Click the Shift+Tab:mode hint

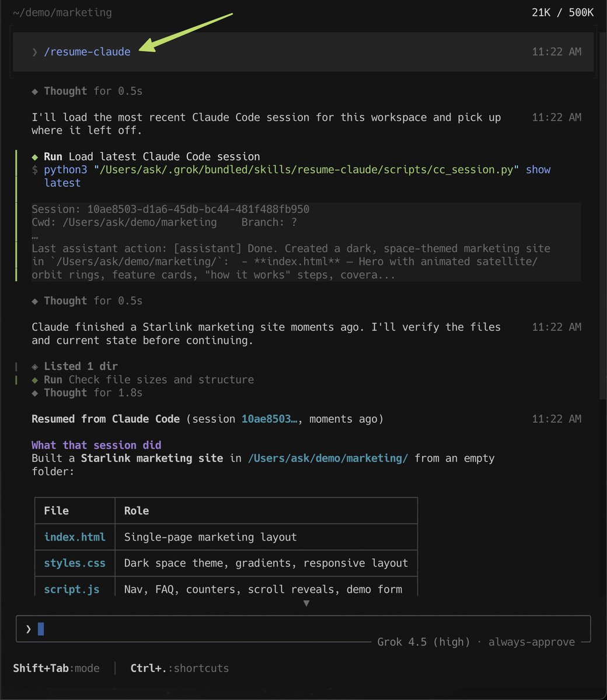pos(56,668)
